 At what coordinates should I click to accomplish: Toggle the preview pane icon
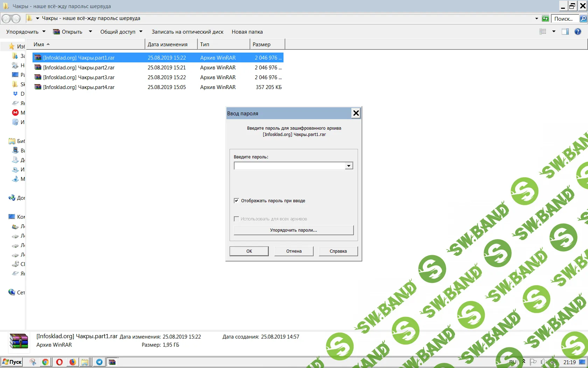click(x=565, y=32)
